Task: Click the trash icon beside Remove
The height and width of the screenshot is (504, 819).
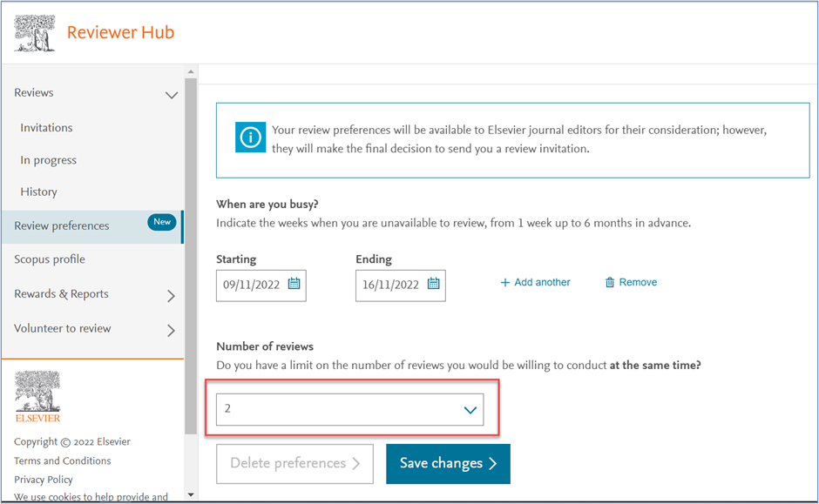Action: [x=610, y=283]
